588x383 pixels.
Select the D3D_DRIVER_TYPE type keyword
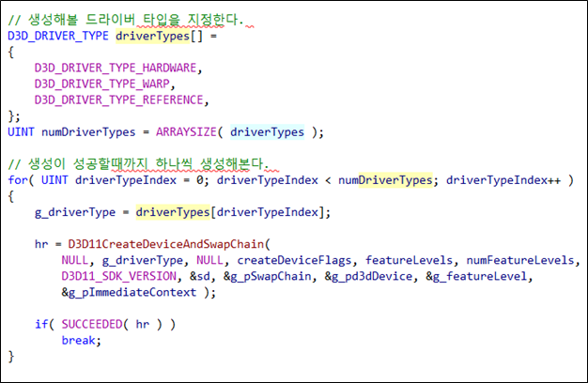(x=58, y=36)
